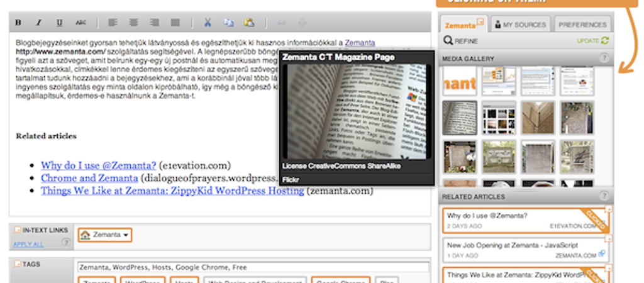Click 'Flickr' text in the preview popup
Viewport: 644px width, 283px height.
point(291,179)
